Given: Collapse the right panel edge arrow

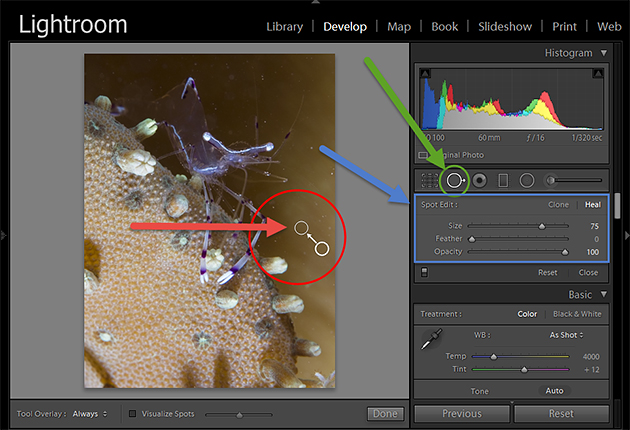Looking at the screenshot, I should click(x=627, y=235).
